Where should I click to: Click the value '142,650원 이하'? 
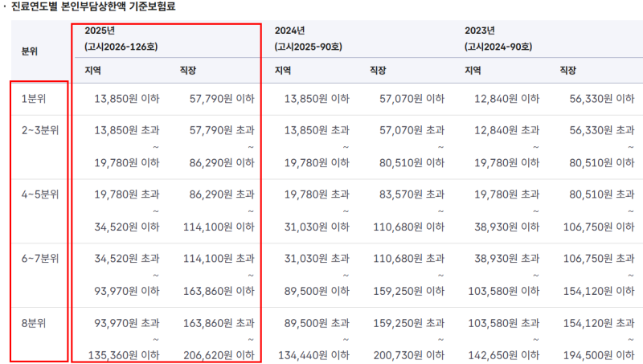(x=504, y=355)
